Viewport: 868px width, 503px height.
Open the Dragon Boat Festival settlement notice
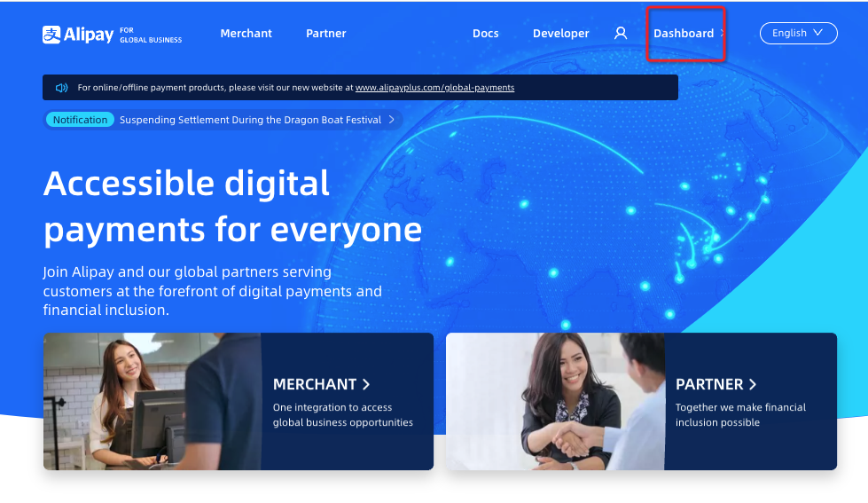coord(250,120)
